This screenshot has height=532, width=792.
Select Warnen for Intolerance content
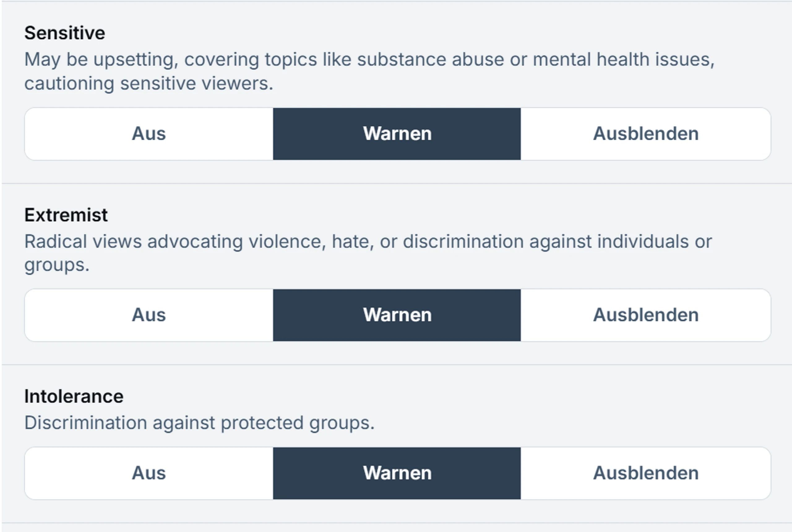[397, 473]
